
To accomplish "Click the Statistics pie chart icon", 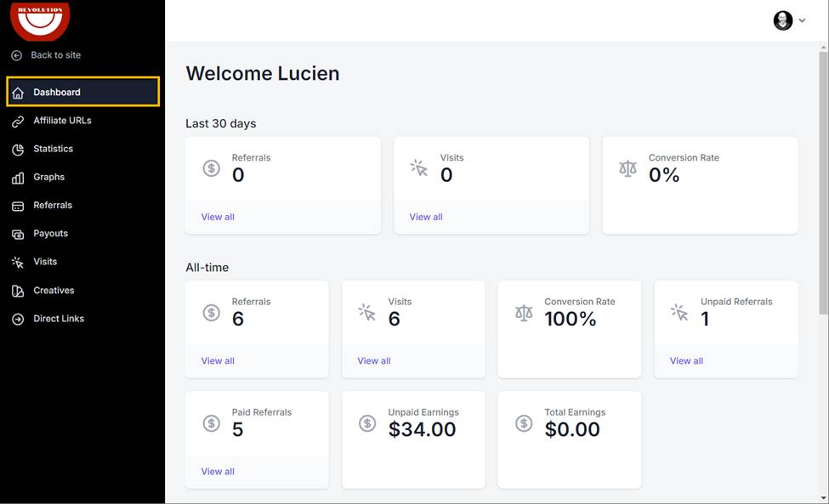I will [x=18, y=150].
